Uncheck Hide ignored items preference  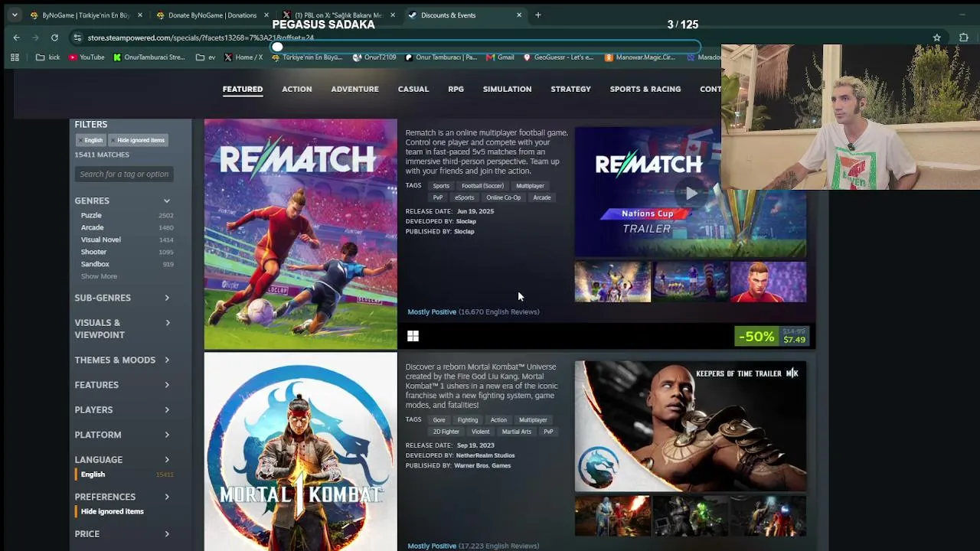112,512
